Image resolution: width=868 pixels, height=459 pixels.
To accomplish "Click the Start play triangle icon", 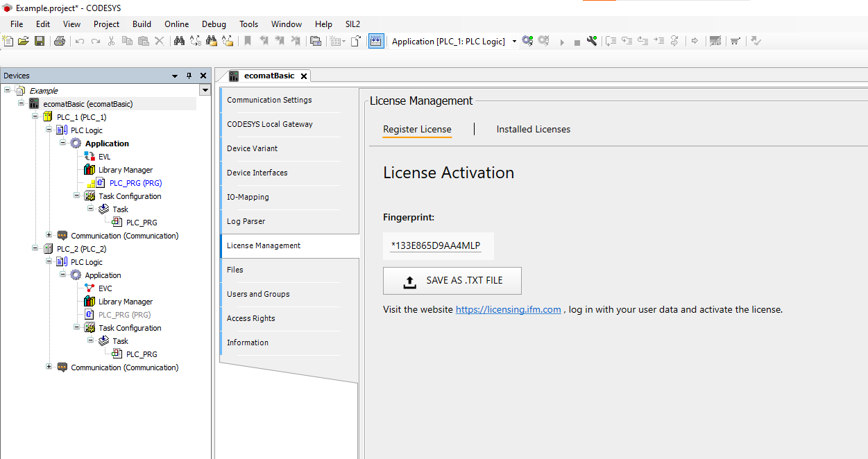I will pos(562,42).
